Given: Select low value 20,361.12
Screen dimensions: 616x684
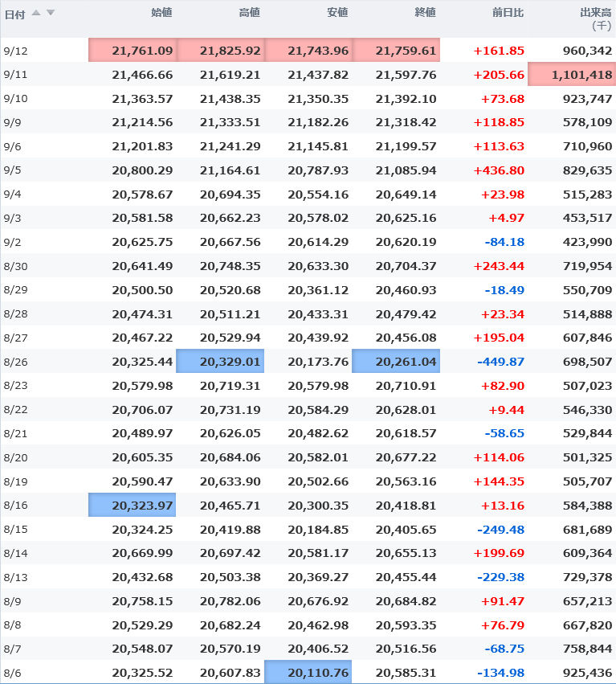Looking at the screenshot, I should [x=318, y=290].
